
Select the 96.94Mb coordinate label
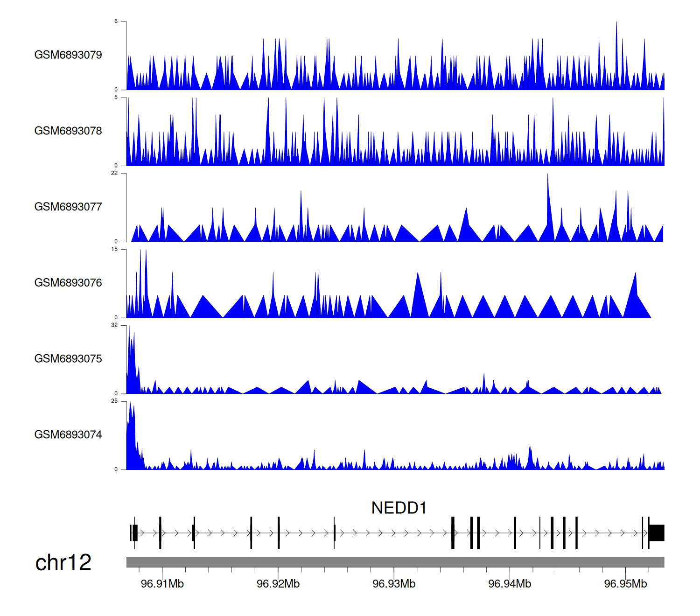point(510,584)
